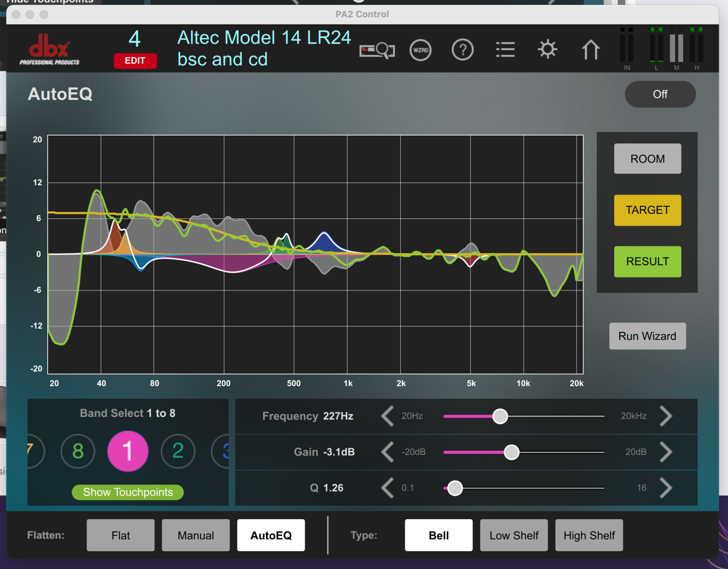Screen dimensions: 728x569
Task: Click the Frequency value 227Hz
Action: [338, 416]
